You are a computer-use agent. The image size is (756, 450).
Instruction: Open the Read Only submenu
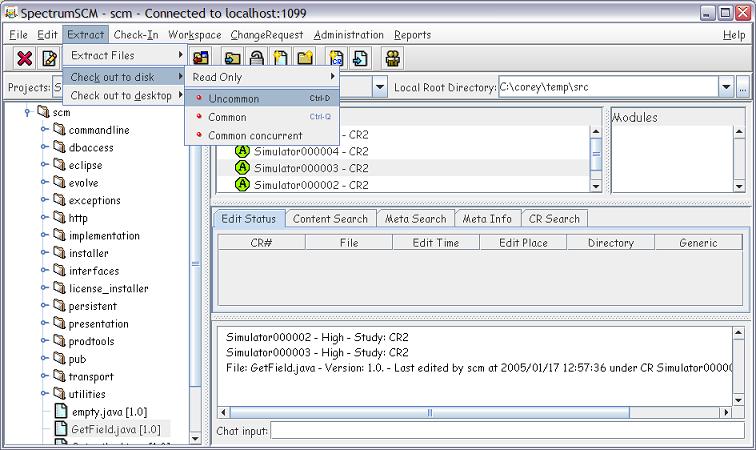click(x=262, y=77)
